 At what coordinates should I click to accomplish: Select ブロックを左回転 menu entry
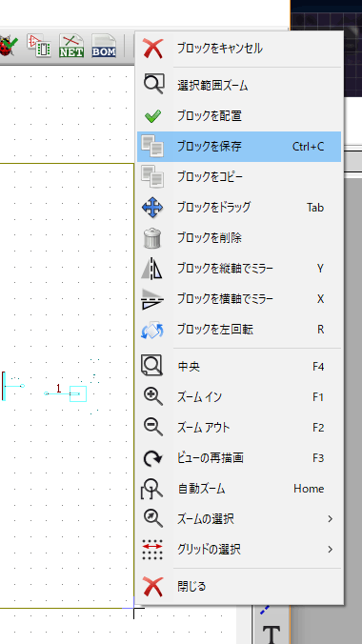pos(239,330)
